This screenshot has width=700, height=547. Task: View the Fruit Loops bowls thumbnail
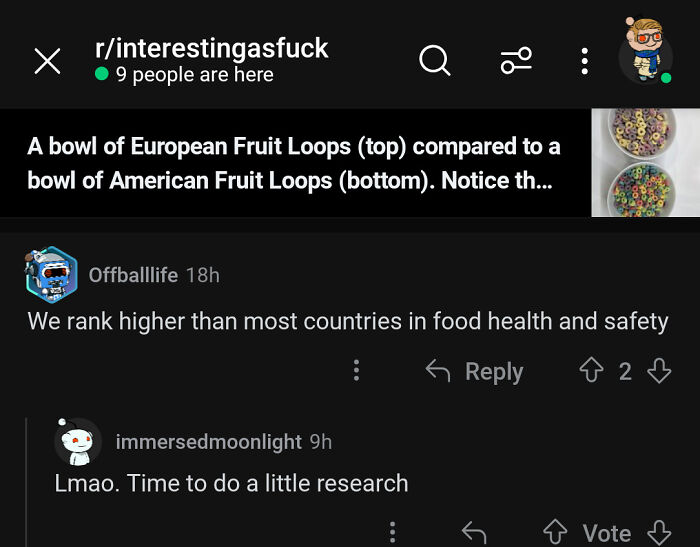(x=645, y=163)
